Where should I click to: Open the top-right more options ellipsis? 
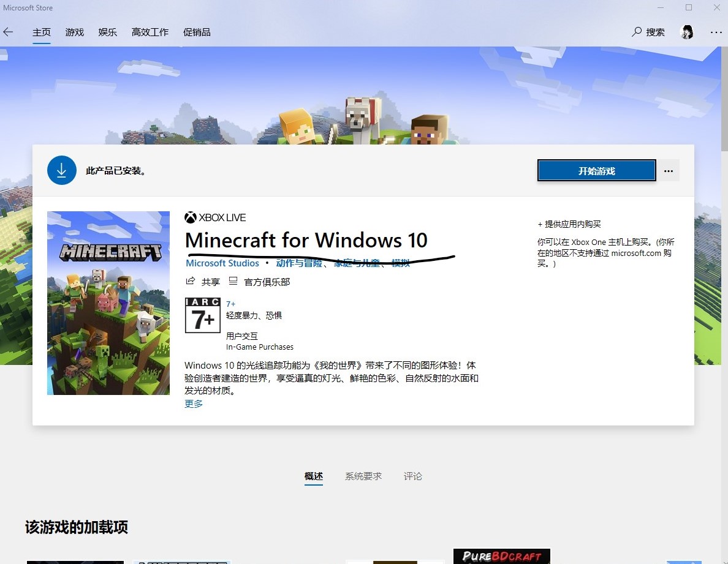click(716, 32)
